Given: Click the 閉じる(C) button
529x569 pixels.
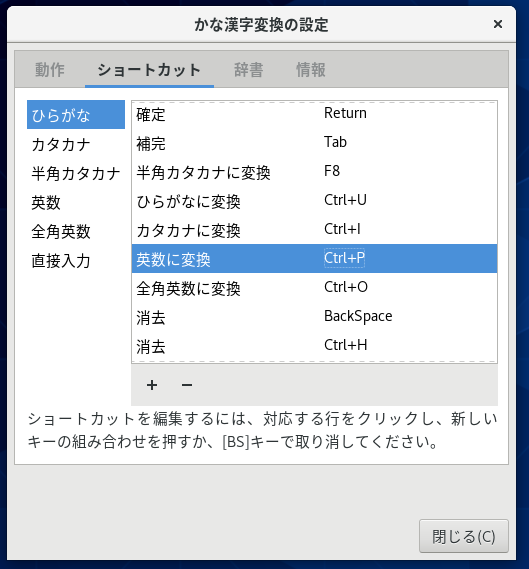Looking at the screenshot, I should (464, 536).
